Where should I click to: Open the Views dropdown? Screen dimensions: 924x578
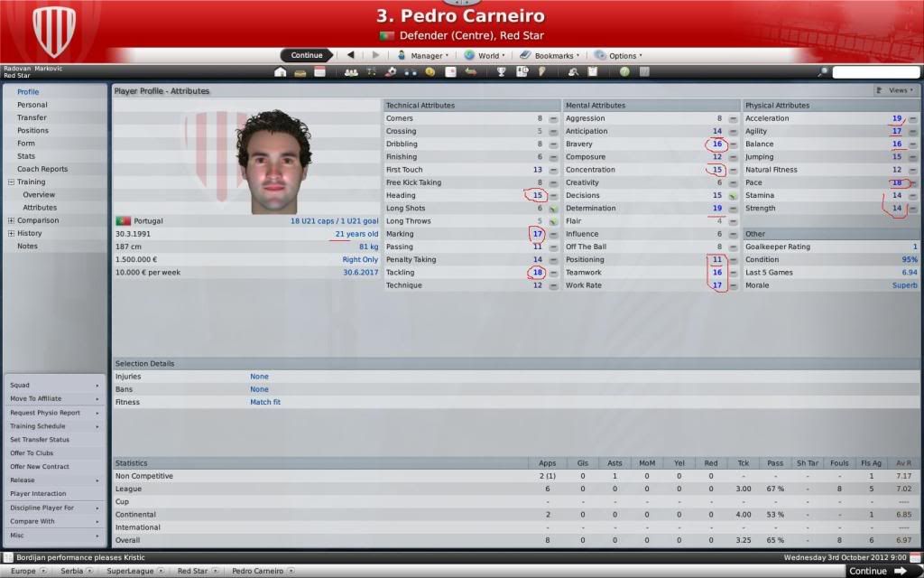[895, 90]
